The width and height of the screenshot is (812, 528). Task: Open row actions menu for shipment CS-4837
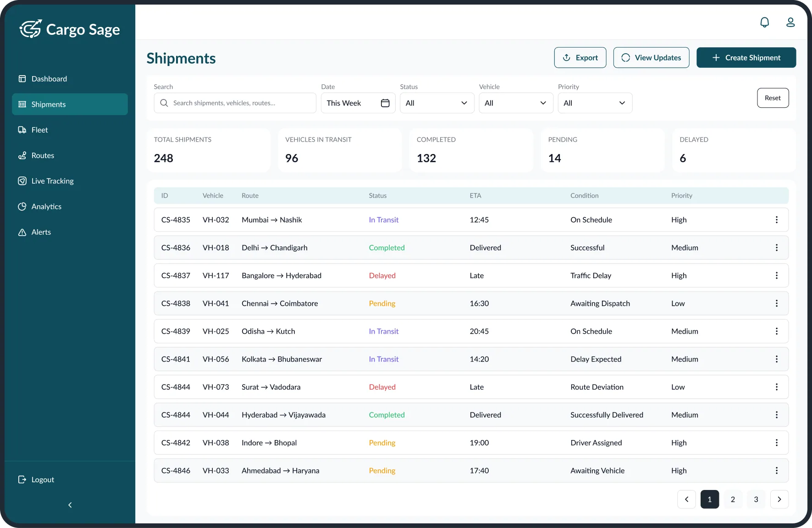pyautogui.click(x=776, y=275)
